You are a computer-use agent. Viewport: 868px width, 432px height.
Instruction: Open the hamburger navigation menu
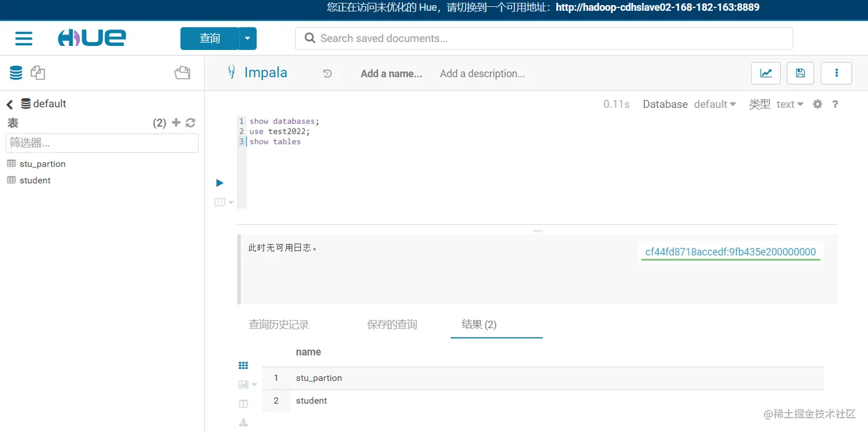(24, 38)
